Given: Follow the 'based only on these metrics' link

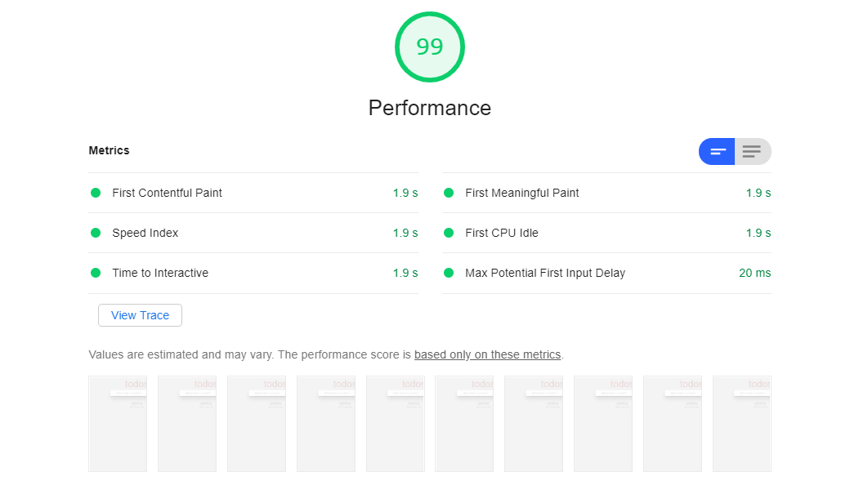Looking at the screenshot, I should click(487, 354).
